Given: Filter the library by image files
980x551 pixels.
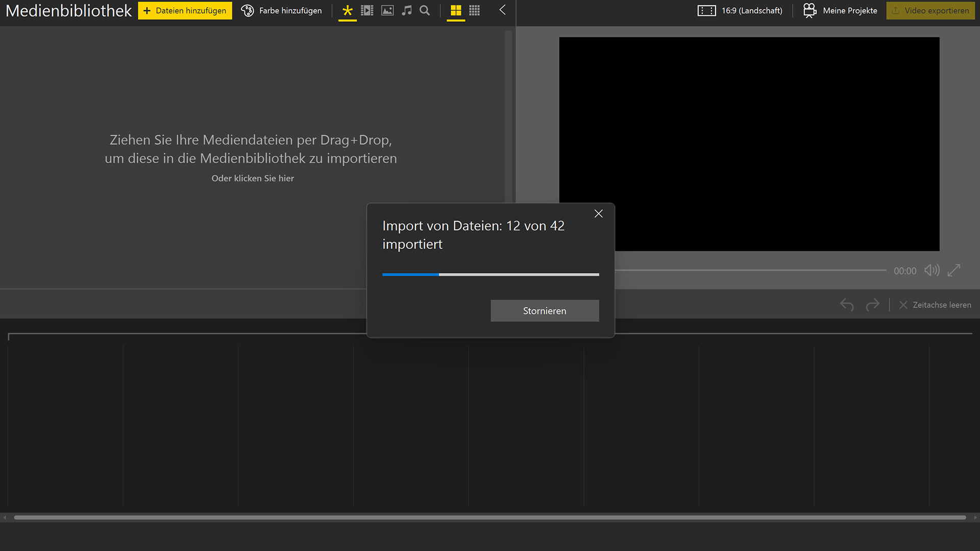Looking at the screenshot, I should 387,11.
